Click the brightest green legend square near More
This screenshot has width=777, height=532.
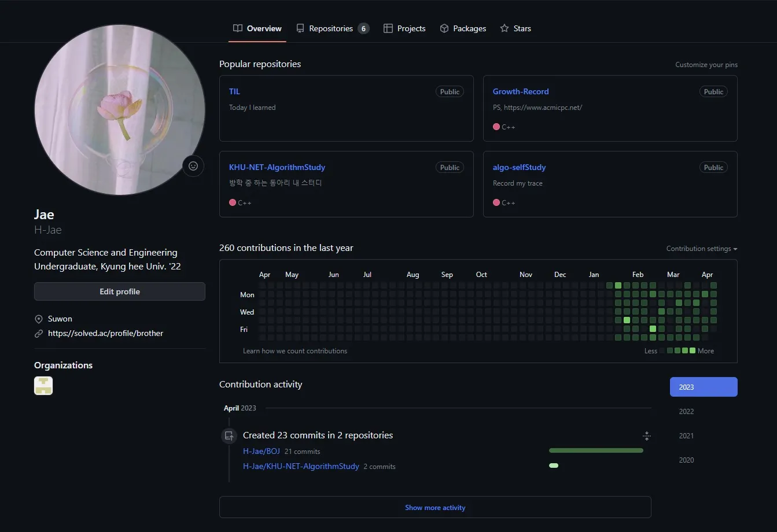click(693, 350)
